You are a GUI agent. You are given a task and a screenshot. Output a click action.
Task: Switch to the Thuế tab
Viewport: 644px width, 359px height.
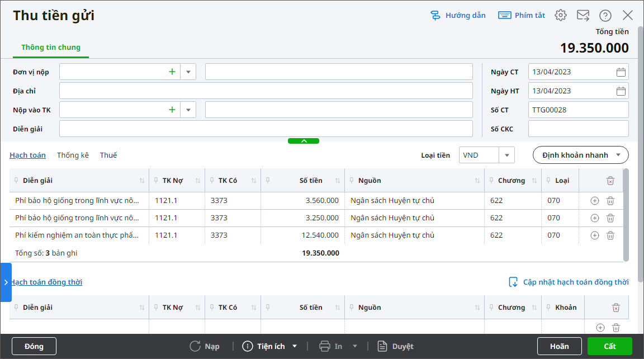[x=108, y=155]
